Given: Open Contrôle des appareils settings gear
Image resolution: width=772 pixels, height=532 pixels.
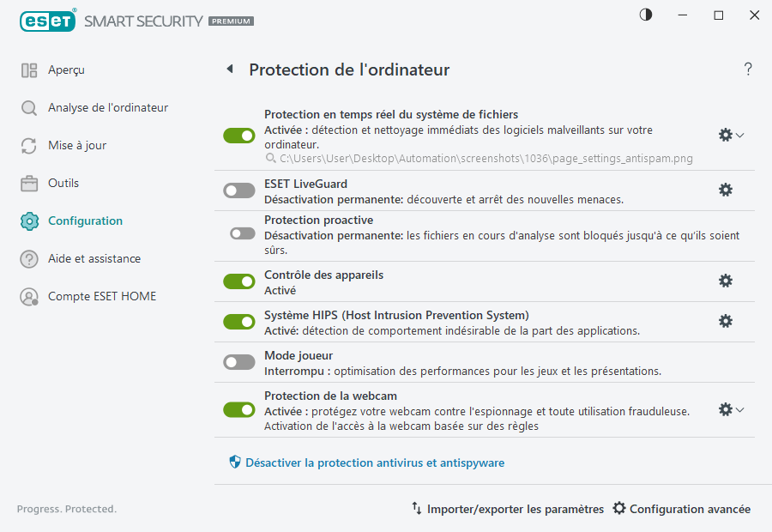Looking at the screenshot, I should [x=726, y=281].
